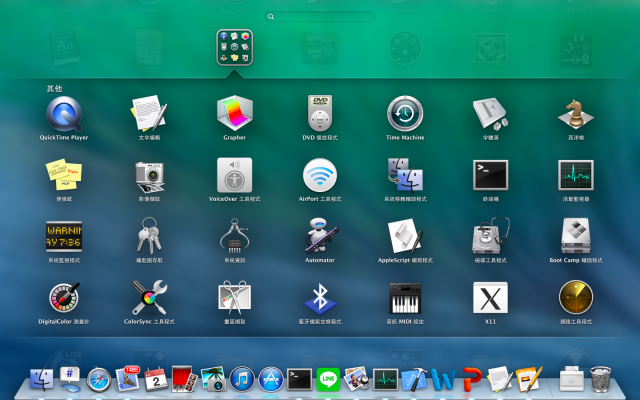640x400 pixels.
Task: Launch Boot Camp Assistant
Action: pos(575,236)
